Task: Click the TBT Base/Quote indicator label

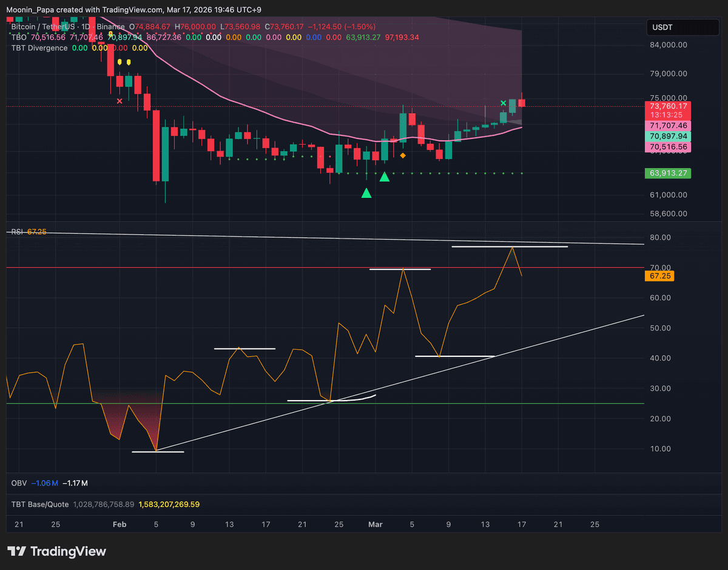Action: pyautogui.click(x=40, y=504)
